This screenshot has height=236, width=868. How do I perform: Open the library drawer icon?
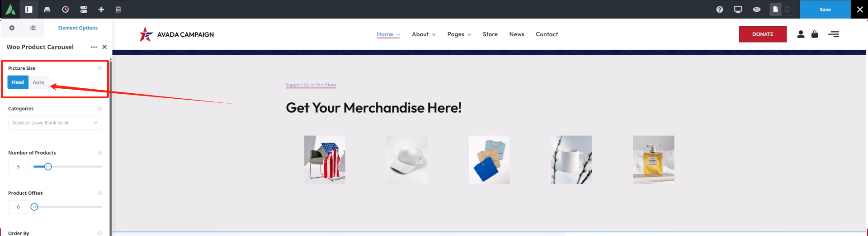[47, 10]
